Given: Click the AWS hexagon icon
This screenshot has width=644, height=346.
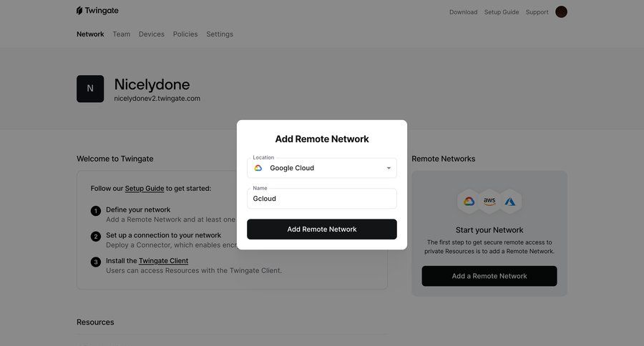Looking at the screenshot, I should pyautogui.click(x=489, y=201).
